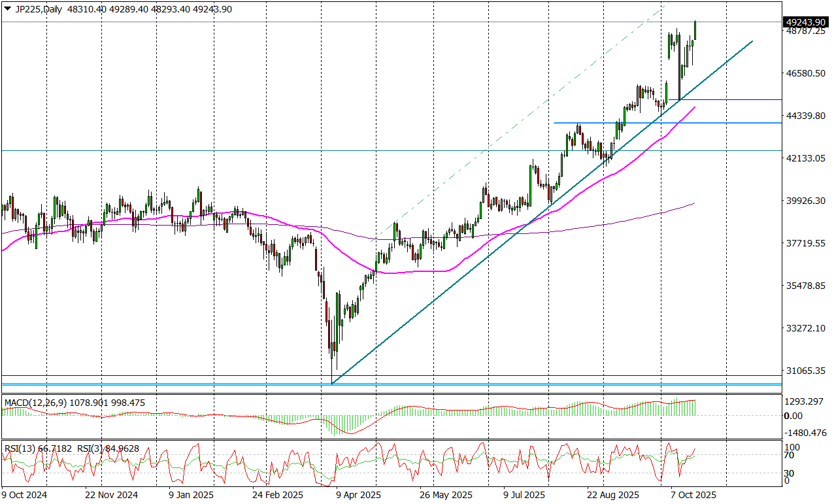The height and width of the screenshot is (504, 834).
Task: Click the short blue horizontal line above 44339.80
Action: (x=732, y=100)
